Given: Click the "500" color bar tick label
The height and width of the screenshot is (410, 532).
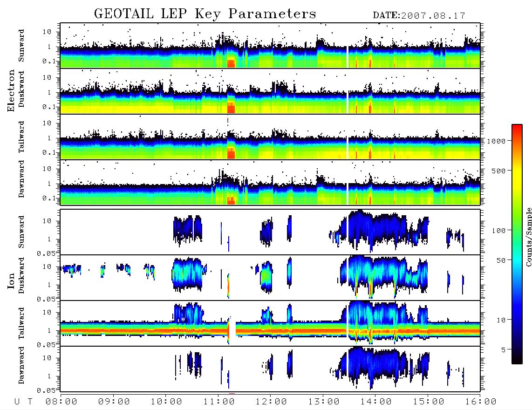Looking at the screenshot, I should pyautogui.click(x=498, y=171).
